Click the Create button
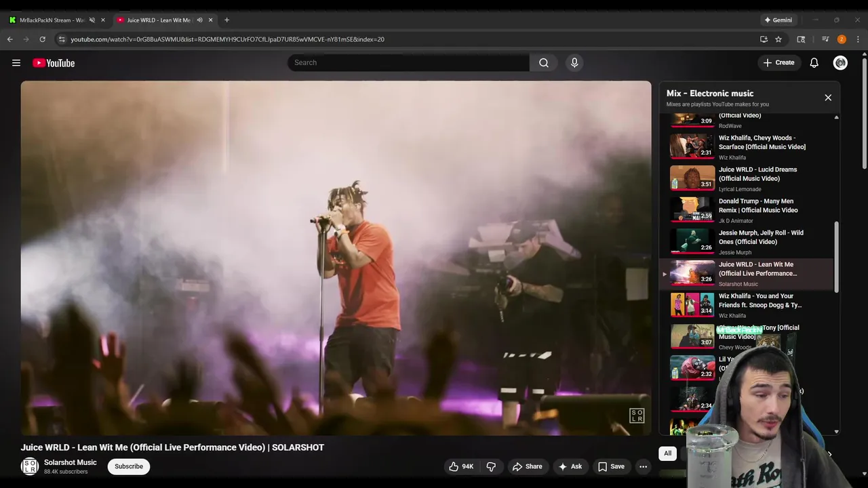This screenshot has width=868, height=488. [x=778, y=62]
